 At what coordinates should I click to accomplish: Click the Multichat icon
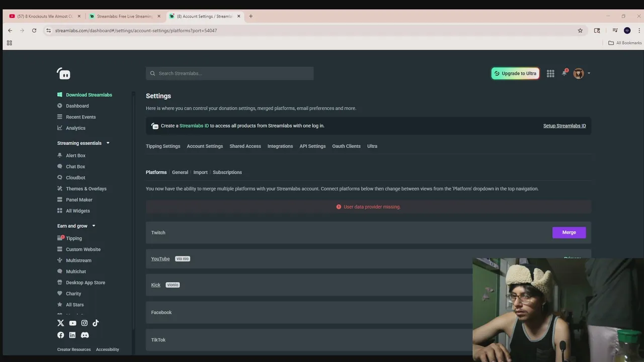click(x=60, y=271)
